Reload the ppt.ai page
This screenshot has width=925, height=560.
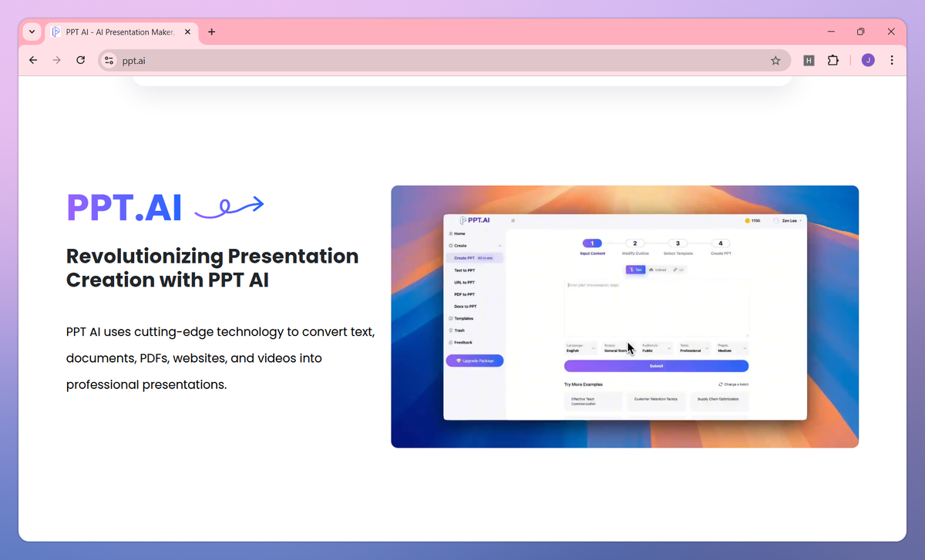point(80,60)
